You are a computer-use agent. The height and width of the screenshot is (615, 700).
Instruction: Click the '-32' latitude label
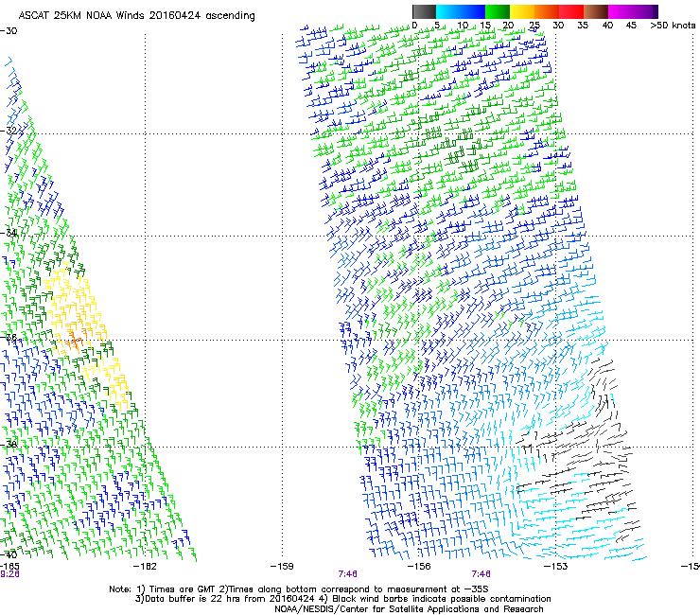pos(9,131)
